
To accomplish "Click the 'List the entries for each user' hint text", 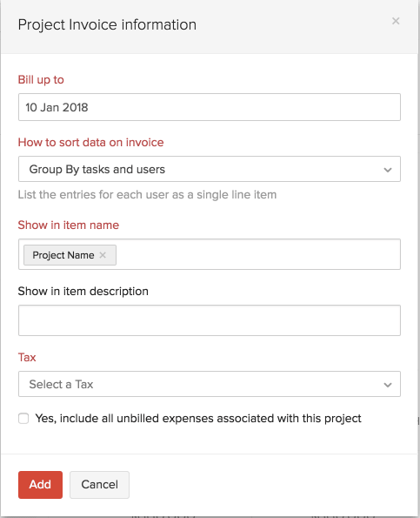I will click(147, 195).
